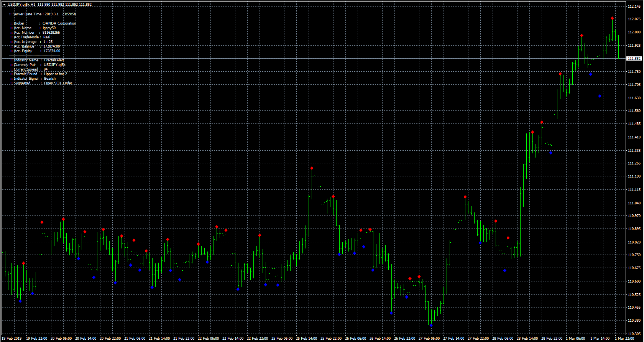
Task: Click the blue fractal marker near 111.335 level
Action: (x=551, y=153)
